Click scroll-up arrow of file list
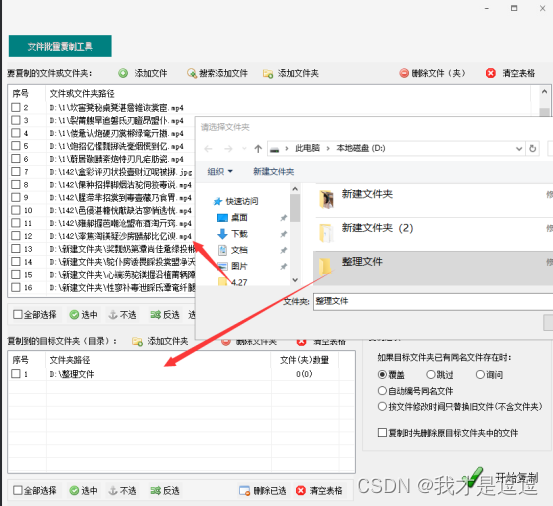Screen dimensions: 553x506 544,91
